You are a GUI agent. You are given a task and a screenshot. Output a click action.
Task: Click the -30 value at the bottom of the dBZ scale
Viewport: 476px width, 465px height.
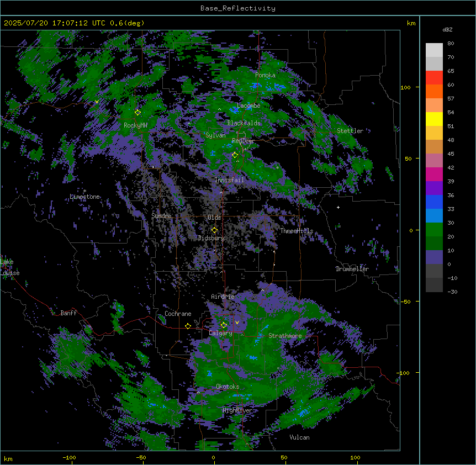[x=452, y=292]
